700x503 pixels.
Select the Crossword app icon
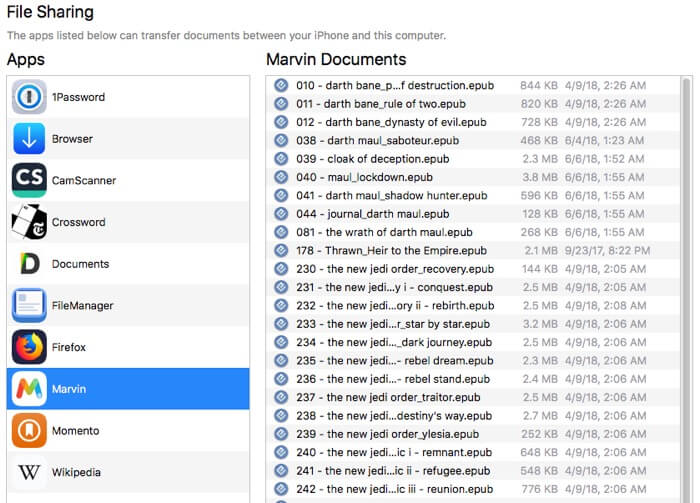click(x=29, y=222)
